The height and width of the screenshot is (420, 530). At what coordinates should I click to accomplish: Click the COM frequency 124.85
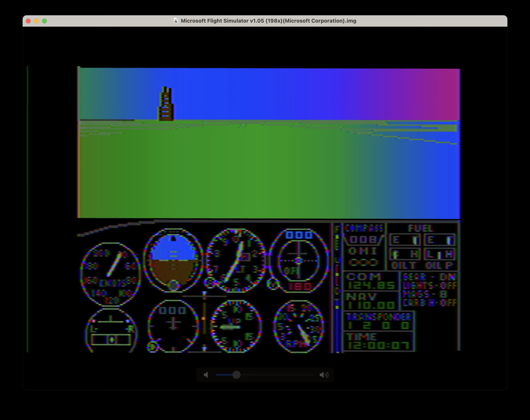point(371,286)
